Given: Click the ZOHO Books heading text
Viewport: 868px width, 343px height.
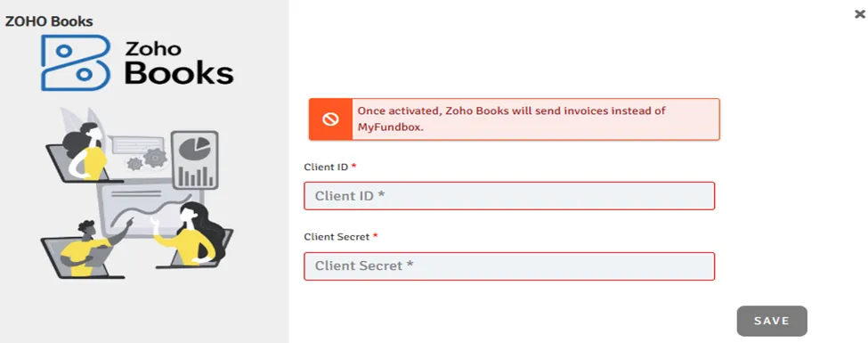Looking at the screenshot, I should pos(49,21).
